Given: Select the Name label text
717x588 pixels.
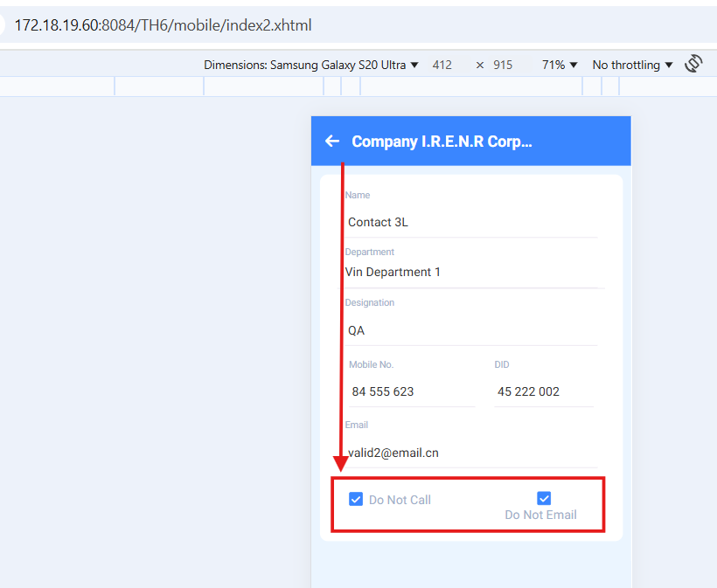Looking at the screenshot, I should coord(357,195).
